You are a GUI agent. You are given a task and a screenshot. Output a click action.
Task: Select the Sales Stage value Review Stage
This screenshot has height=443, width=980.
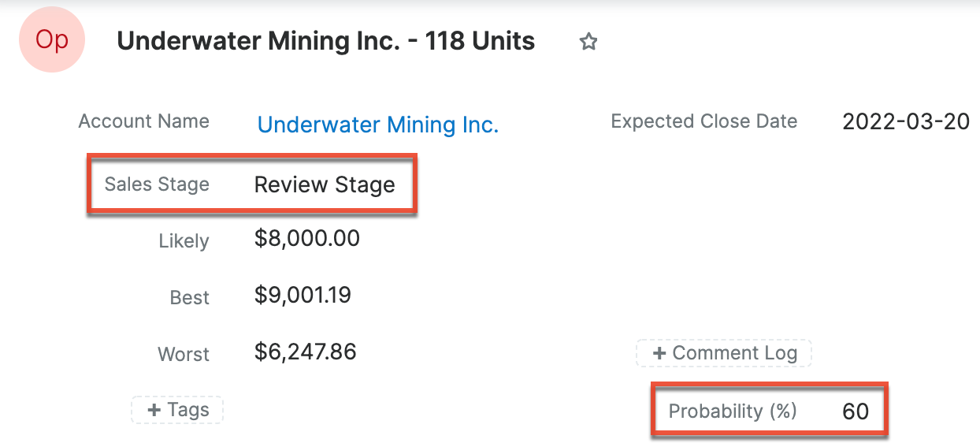(x=325, y=184)
